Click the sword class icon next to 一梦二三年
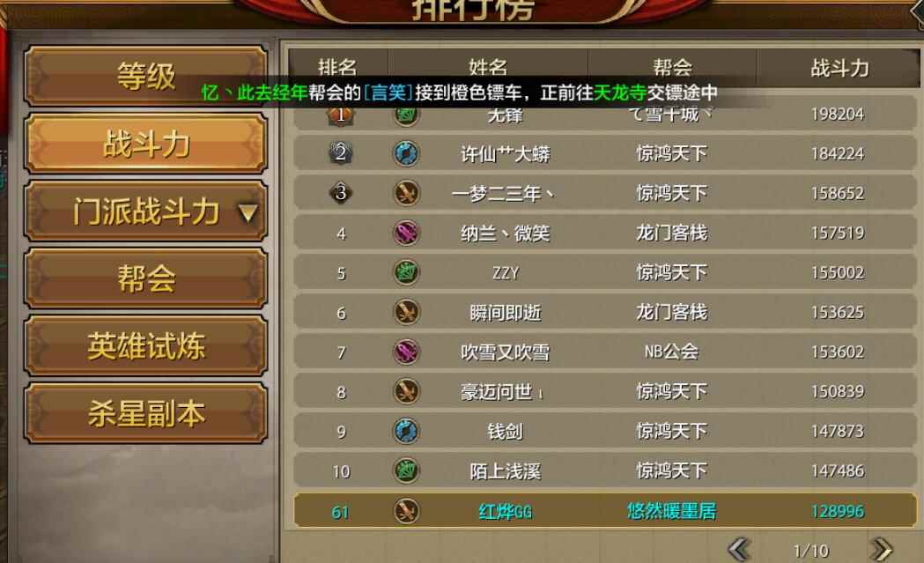The height and width of the screenshot is (563, 924). click(406, 193)
